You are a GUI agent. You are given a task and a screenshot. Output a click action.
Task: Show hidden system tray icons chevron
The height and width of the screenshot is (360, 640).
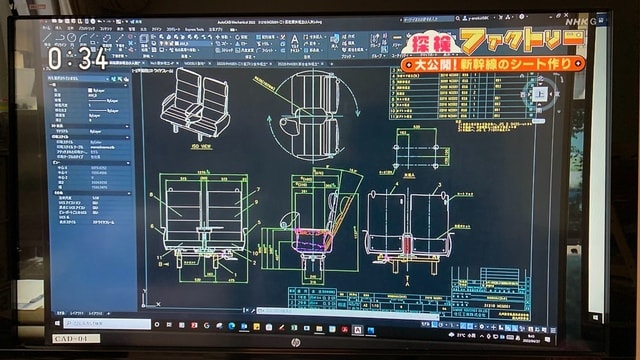pos(482,336)
